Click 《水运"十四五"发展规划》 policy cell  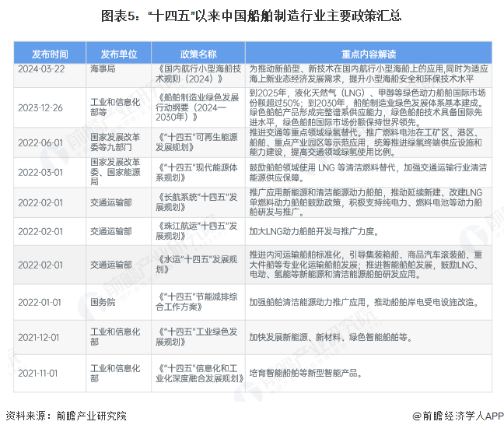click(x=198, y=265)
